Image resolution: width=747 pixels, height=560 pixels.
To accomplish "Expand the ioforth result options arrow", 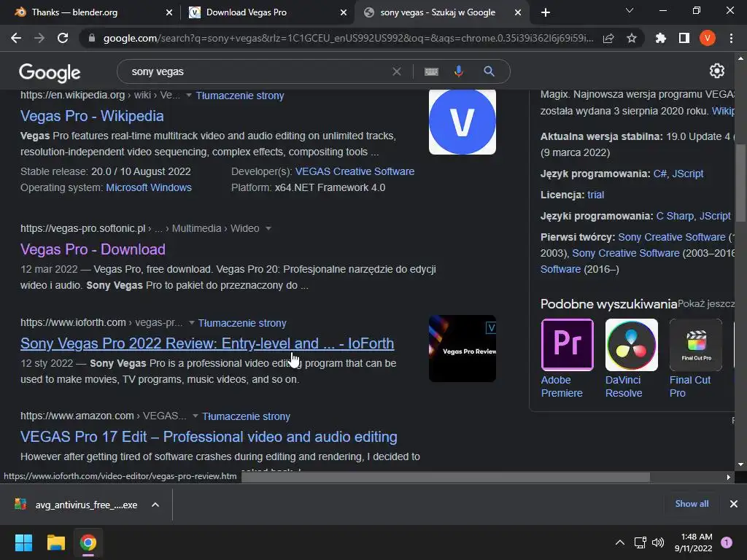I will 192,323.
